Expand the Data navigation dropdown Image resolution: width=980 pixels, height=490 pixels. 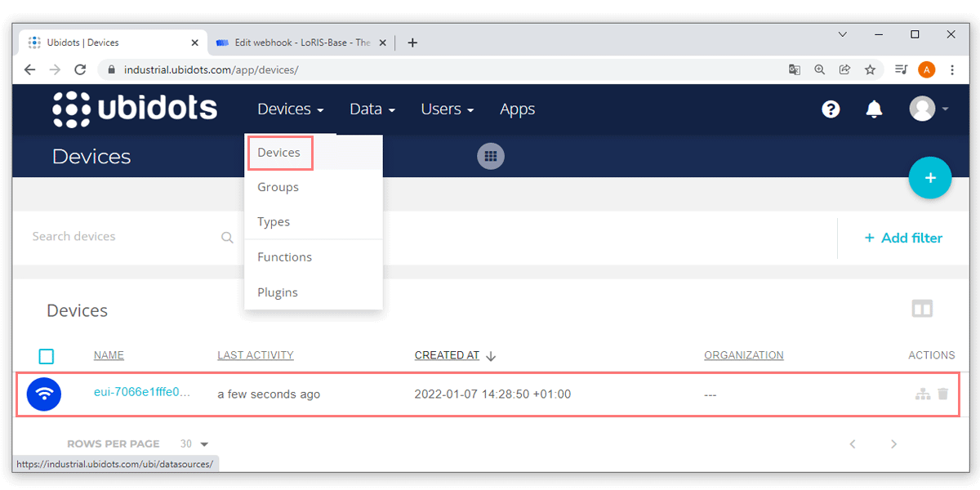point(372,109)
